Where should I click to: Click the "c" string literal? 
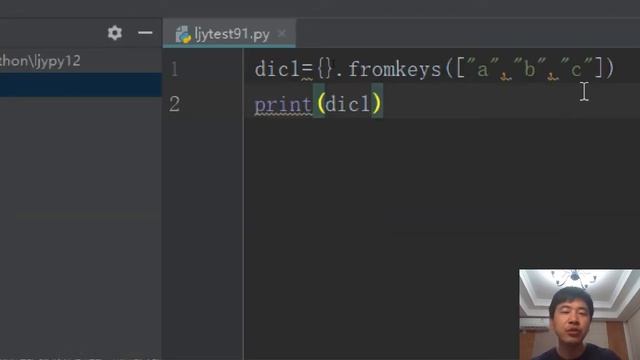576,68
